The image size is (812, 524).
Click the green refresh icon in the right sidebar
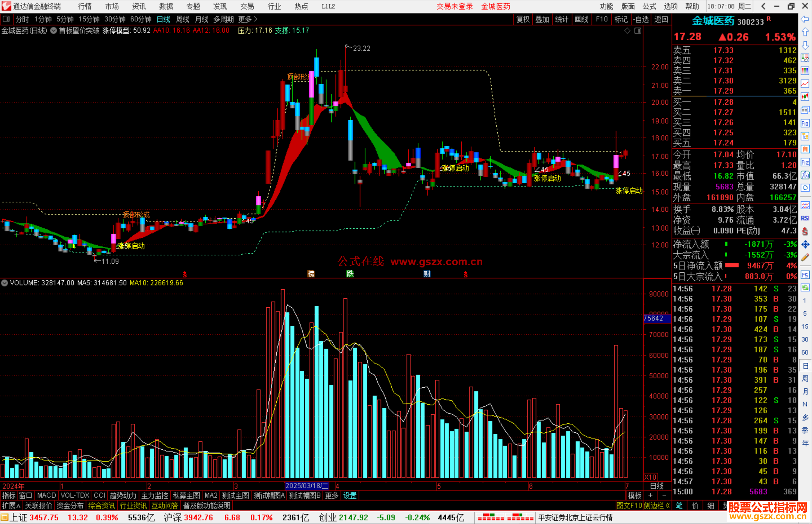click(805, 288)
